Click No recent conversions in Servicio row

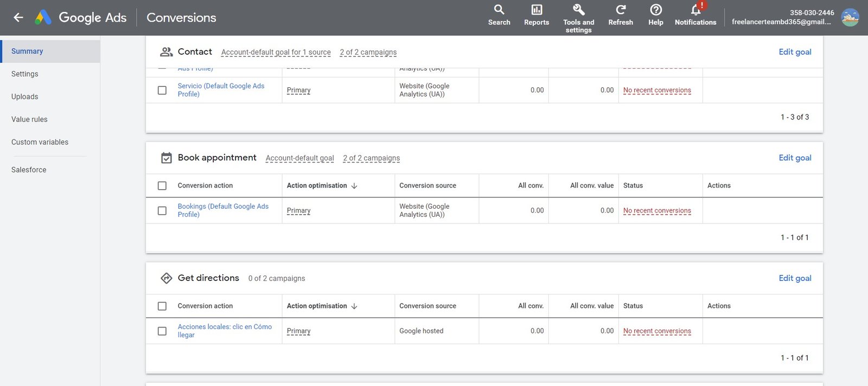tap(657, 90)
